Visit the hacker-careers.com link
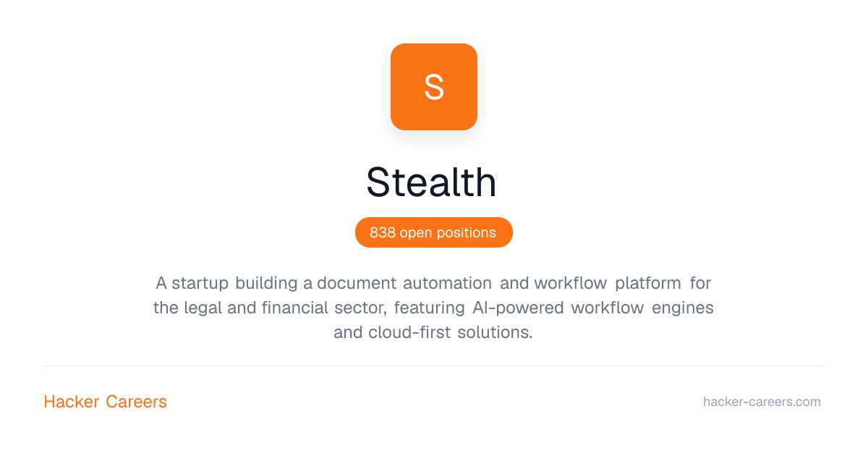Screen dimensions: 868x456 (x=762, y=402)
